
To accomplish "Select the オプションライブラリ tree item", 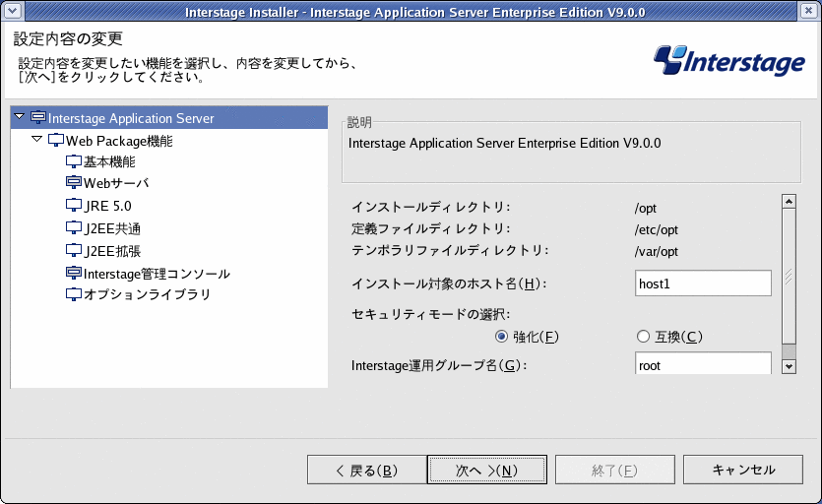I will [x=148, y=294].
